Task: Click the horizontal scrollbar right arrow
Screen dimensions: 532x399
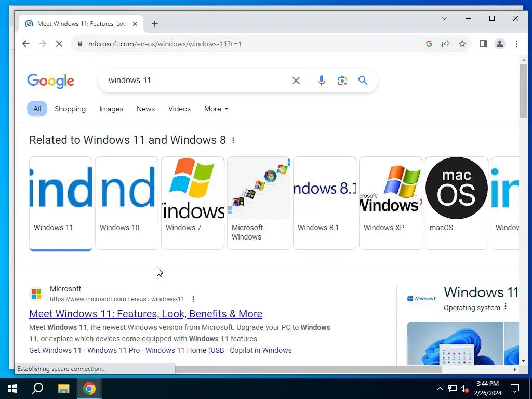Action: point(515,369)
